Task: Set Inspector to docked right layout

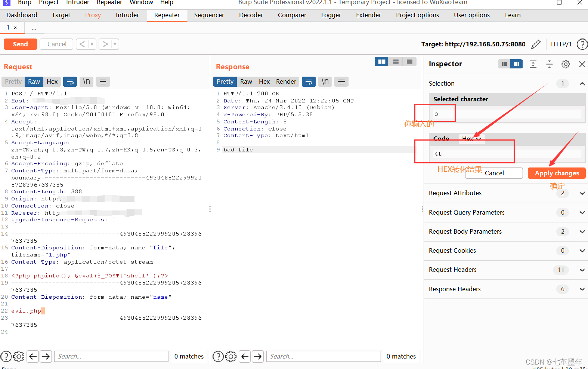Action: click(x=517, y=64)
